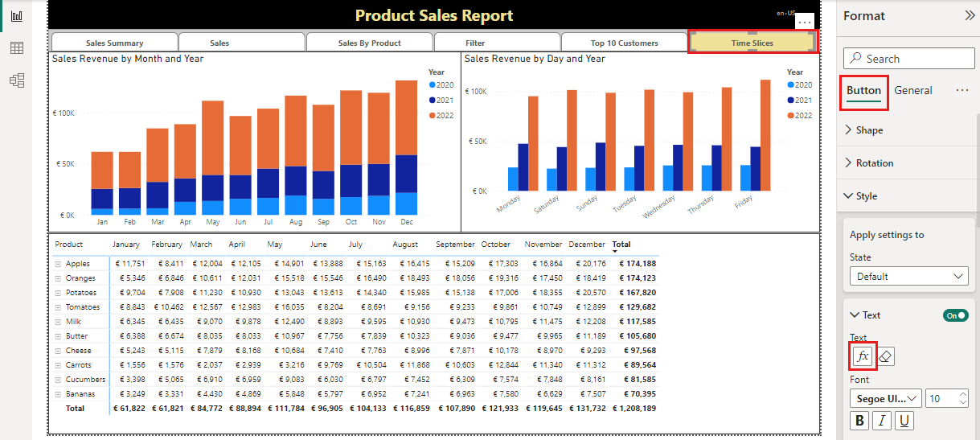This screenshot has width=980, height=440.
Task: Expand the Potatoes row in matrix
Action: [x=58, y=293]
